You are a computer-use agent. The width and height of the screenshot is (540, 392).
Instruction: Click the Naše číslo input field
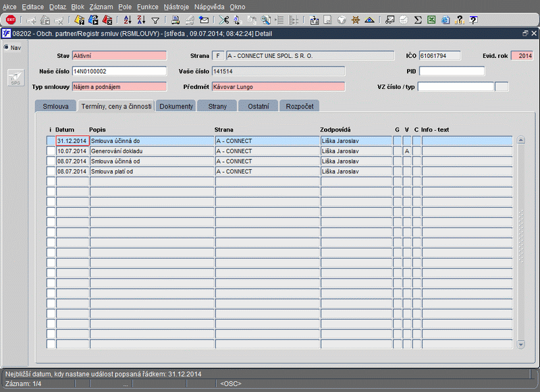point(119,71)
